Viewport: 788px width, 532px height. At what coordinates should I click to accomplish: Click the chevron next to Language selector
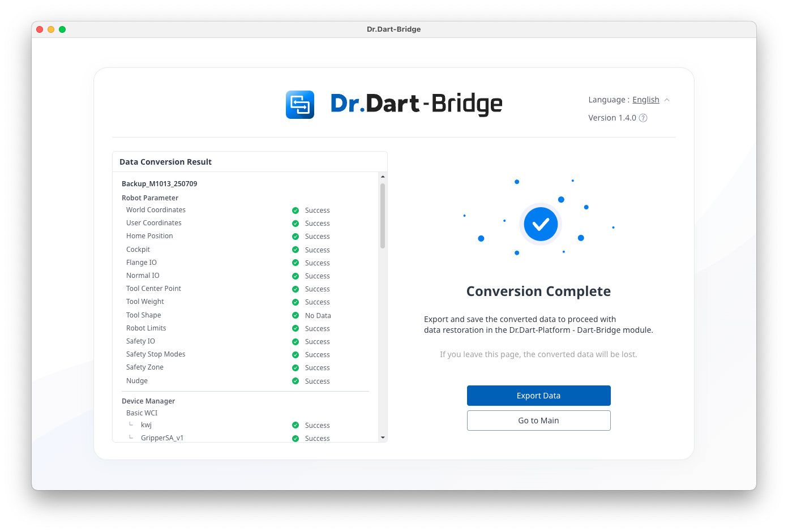point(667,100)
